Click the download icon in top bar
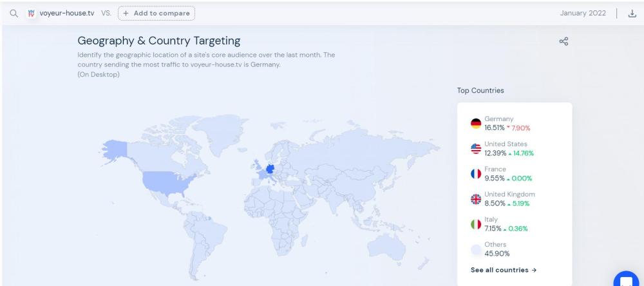The width and height of the screenshot is (644, 286). coord(630,14)
